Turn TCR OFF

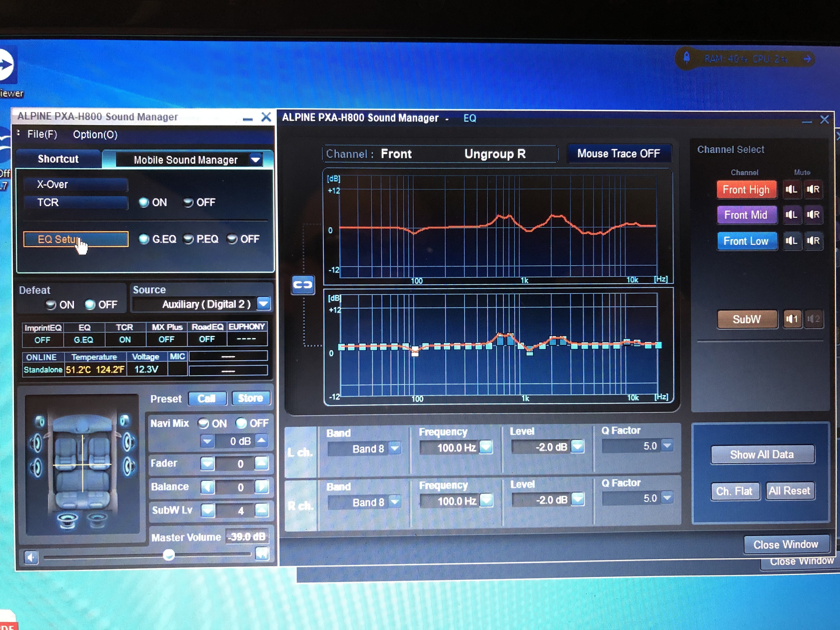(188, 202)
